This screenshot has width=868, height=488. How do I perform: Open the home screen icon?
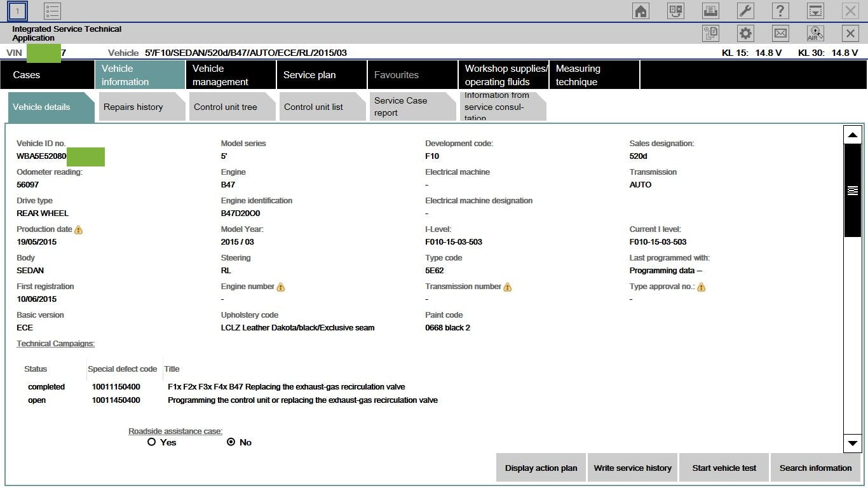pyautogui.click(x=641, y=10)
